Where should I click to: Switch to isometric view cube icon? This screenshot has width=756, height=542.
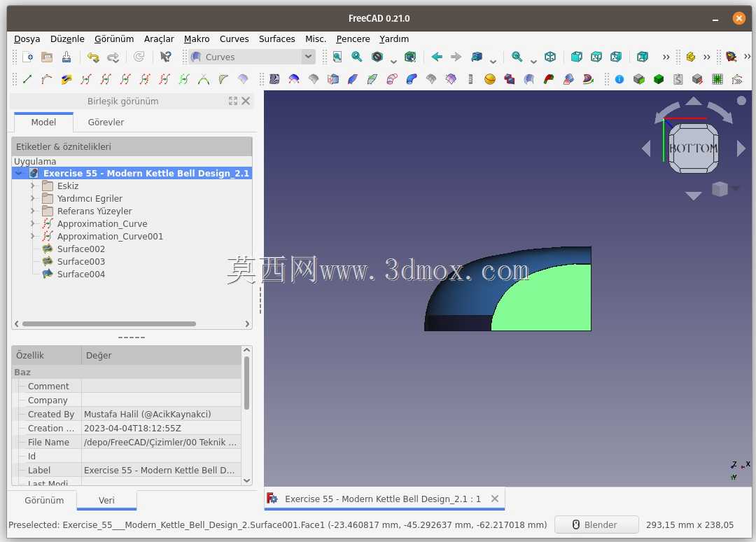[x=550, y=57]
